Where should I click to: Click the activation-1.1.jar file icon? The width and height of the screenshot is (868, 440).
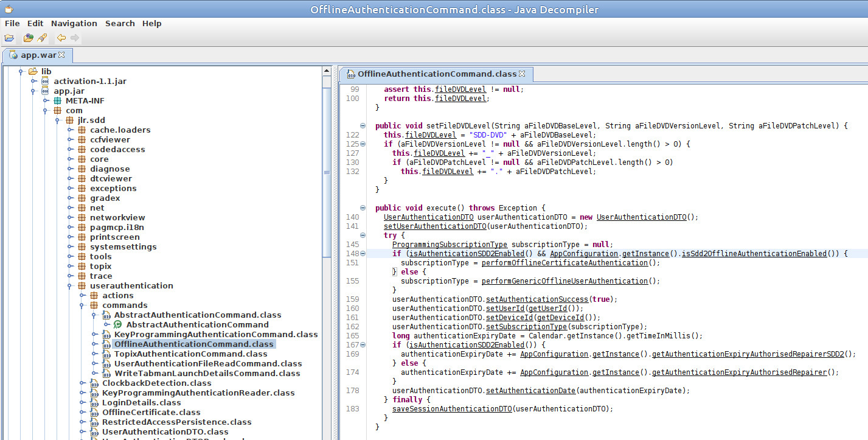coord(46,82)
